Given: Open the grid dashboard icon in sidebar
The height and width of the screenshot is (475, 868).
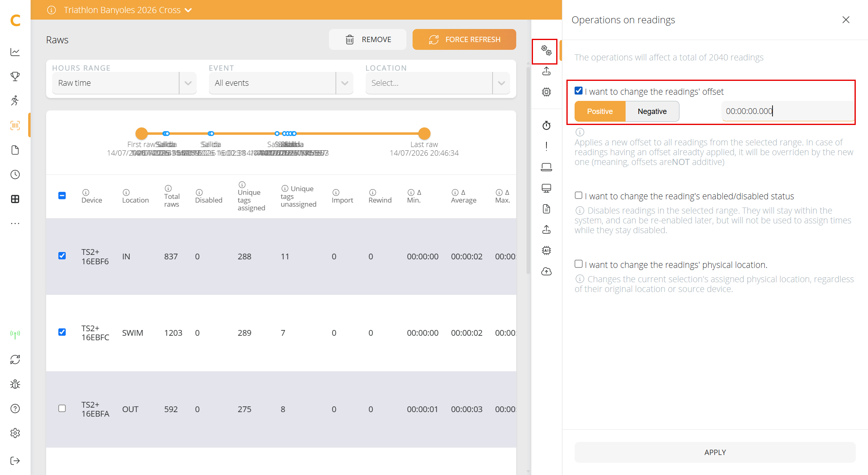Looking at the screenshot, I should 15,199.
